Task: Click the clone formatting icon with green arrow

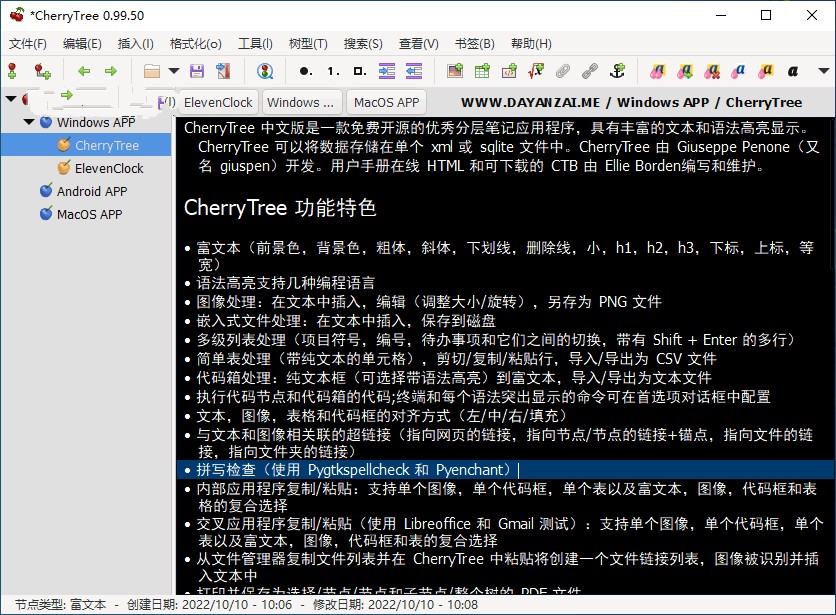Action: tap(685, 70)
